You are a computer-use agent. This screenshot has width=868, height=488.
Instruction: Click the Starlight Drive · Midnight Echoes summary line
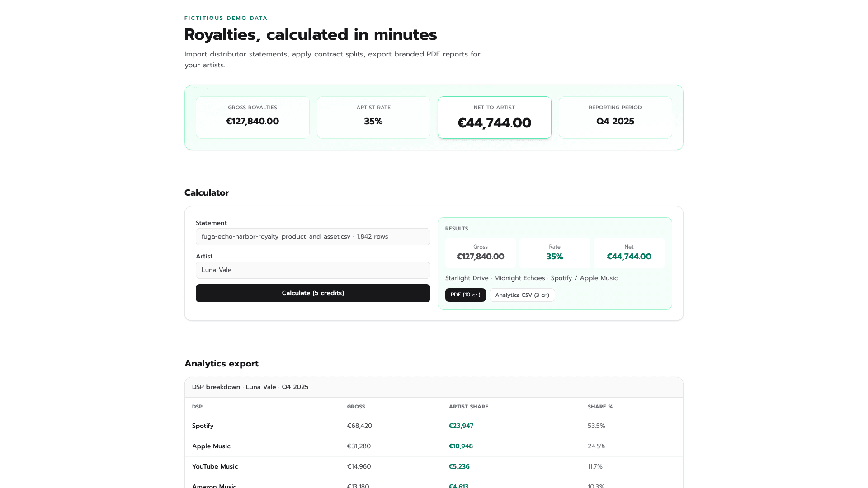[x=531, y=278]
